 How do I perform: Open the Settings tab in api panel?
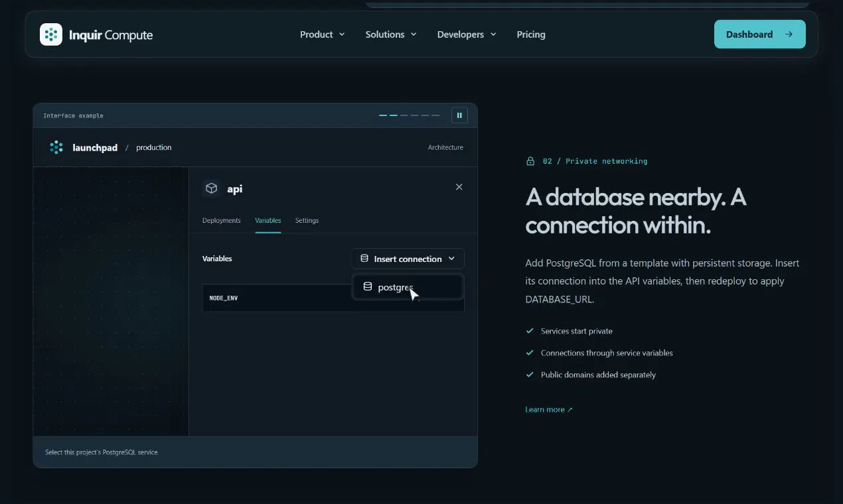pos(307,220)
